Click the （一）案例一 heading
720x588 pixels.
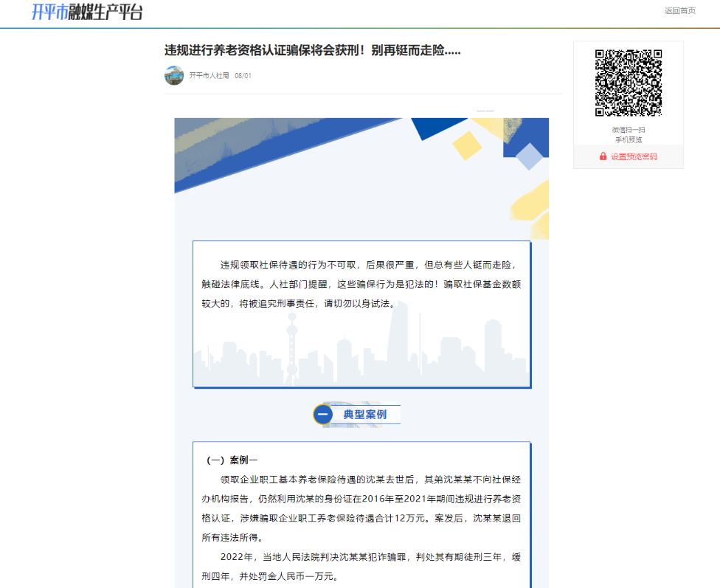[232, 460]
